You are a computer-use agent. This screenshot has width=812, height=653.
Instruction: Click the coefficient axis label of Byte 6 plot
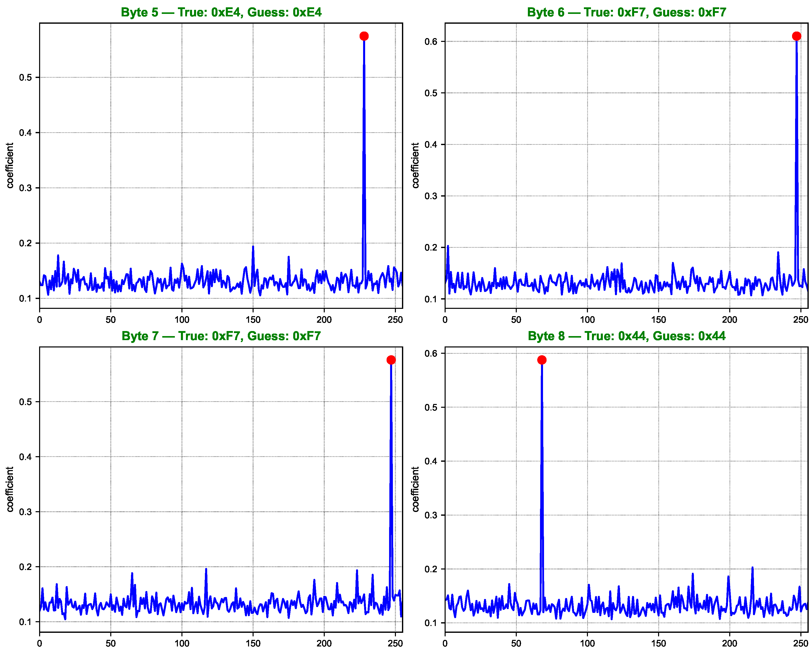click(415, 165)
